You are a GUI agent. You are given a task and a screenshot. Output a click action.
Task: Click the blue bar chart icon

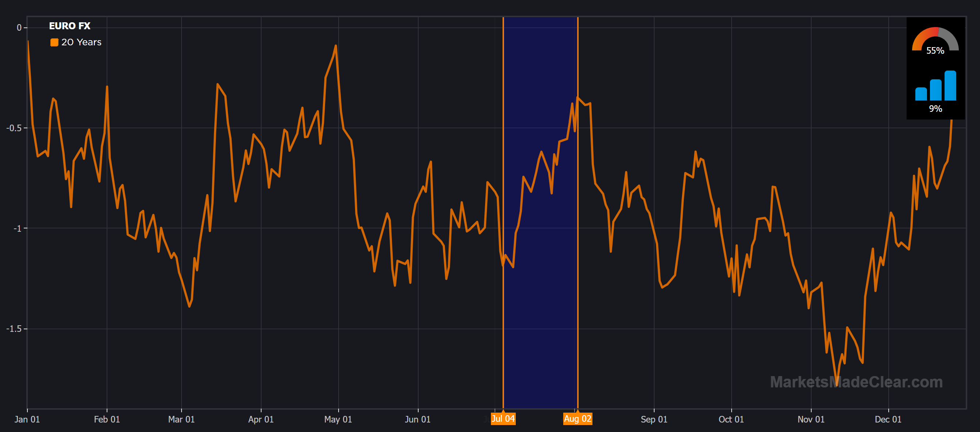pos(935,86)
